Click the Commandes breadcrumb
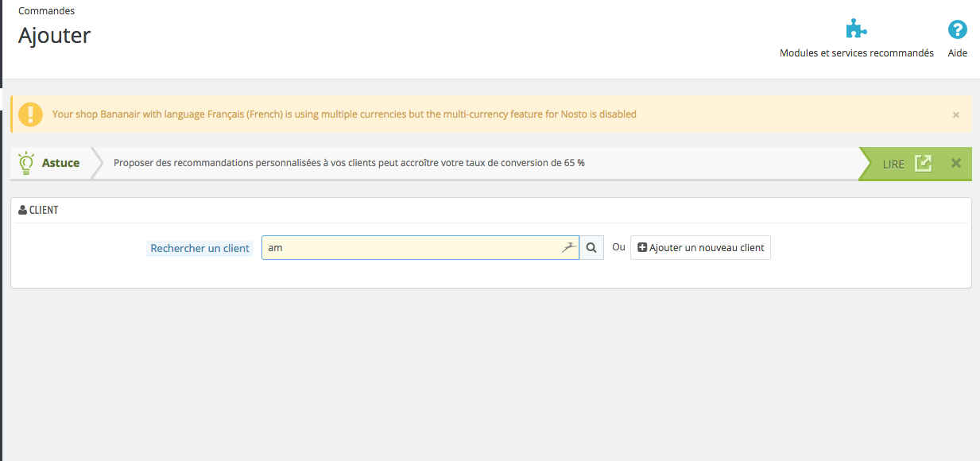 click(x=46, y=11)
